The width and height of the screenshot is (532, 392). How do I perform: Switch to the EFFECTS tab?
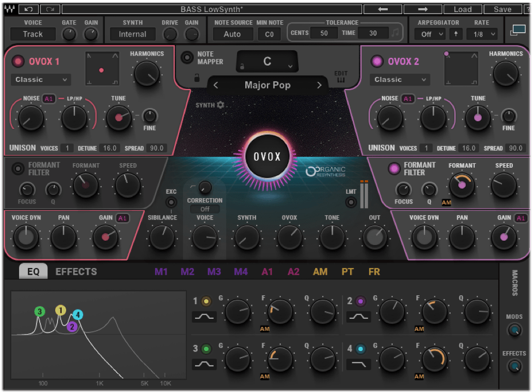[76, 271]
